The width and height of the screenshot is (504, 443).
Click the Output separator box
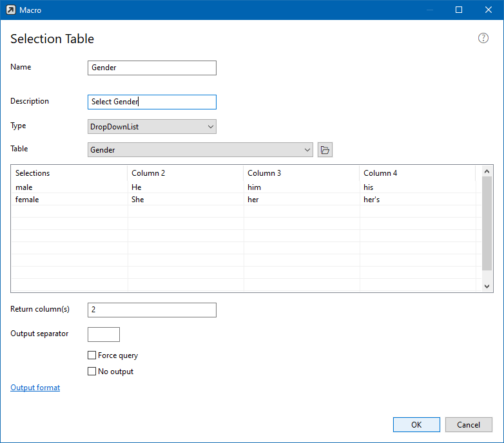pos(103,334)
